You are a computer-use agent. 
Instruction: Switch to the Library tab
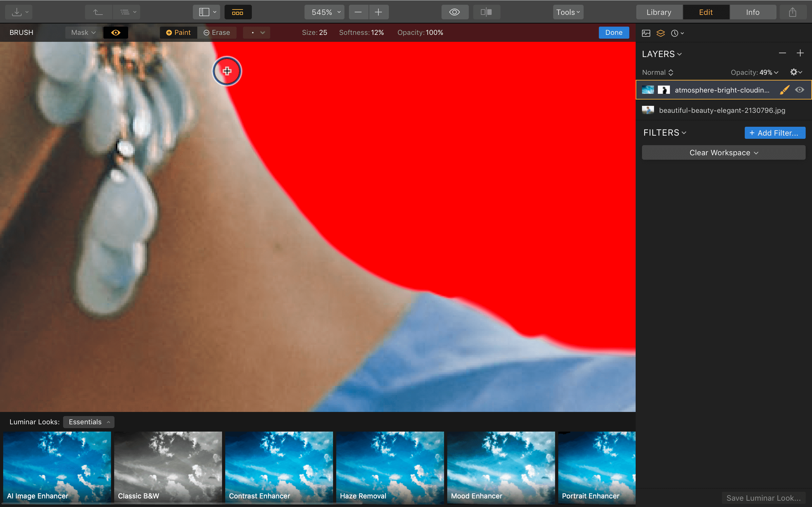click(x=658, y=12)
